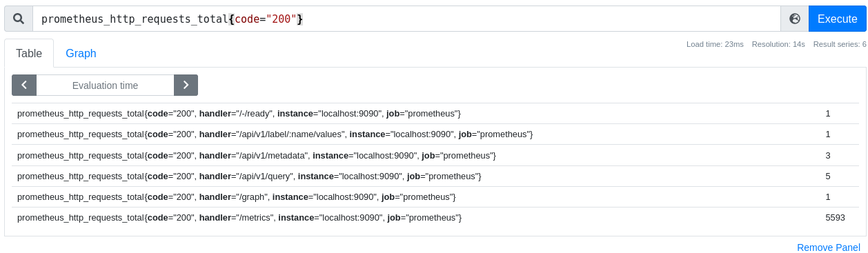
Task: Switch to the Table tab
Action: click(29, 53)
